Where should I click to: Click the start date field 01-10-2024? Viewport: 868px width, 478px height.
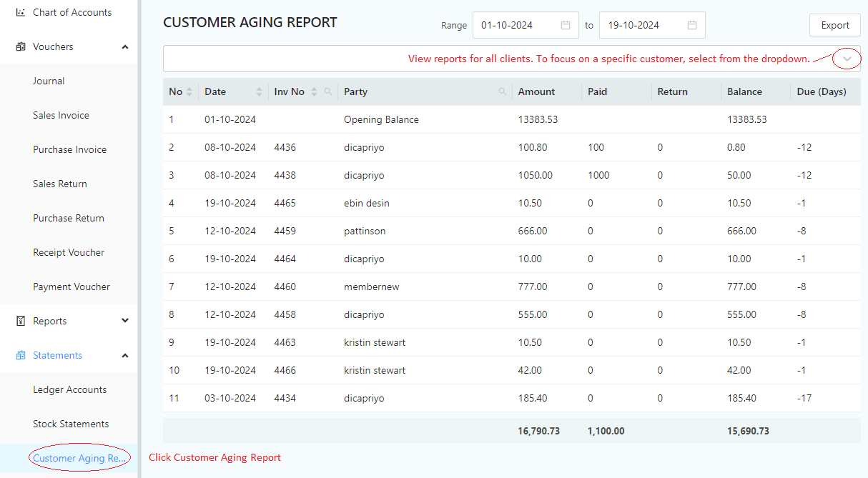[526, 25]
